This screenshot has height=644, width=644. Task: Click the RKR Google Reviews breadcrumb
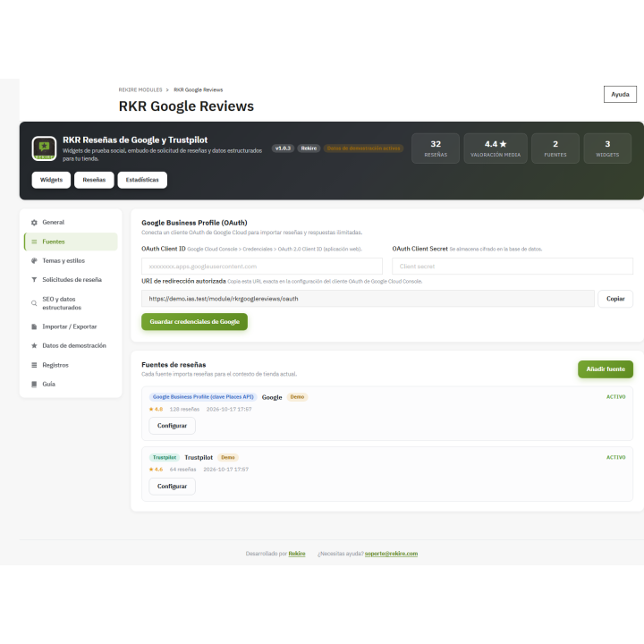(199, 90)
